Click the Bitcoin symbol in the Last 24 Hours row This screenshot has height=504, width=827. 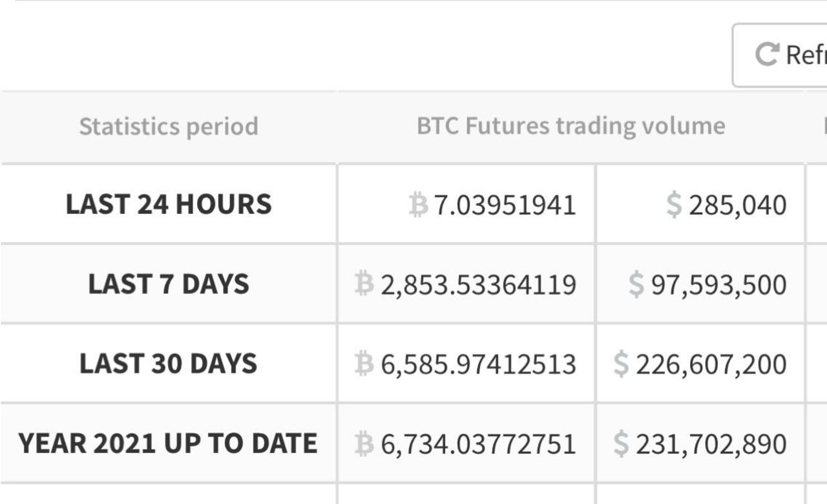click(x=419, y=205)
